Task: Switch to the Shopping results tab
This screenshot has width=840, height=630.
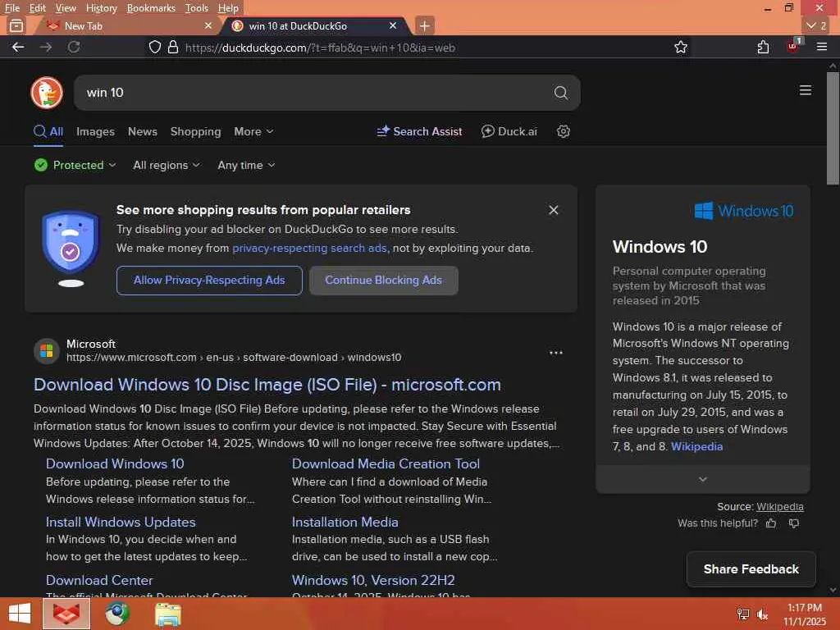Action: (x=195, y=131)
